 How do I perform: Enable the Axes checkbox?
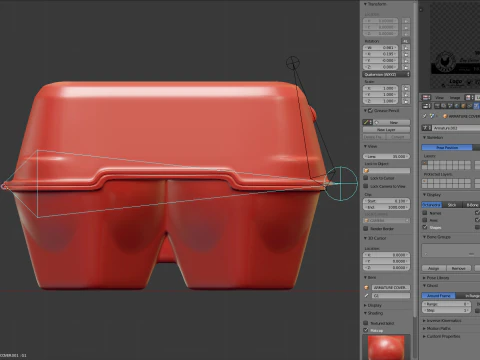click(x=425, y=220)
